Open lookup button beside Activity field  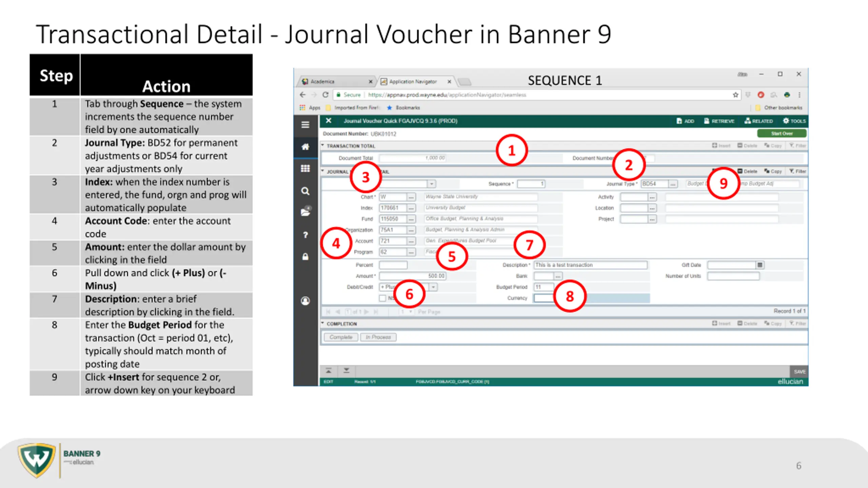(652, 197)
